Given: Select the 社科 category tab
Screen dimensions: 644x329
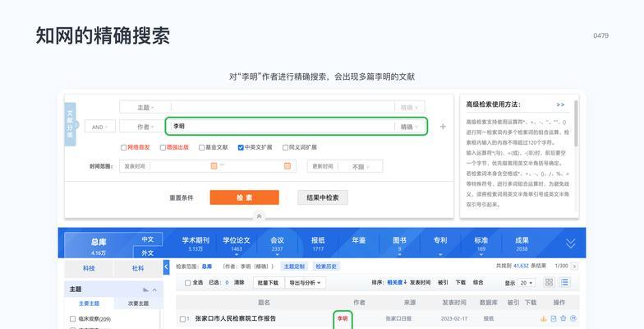Looking at the screenshot, I should point(138,268).
